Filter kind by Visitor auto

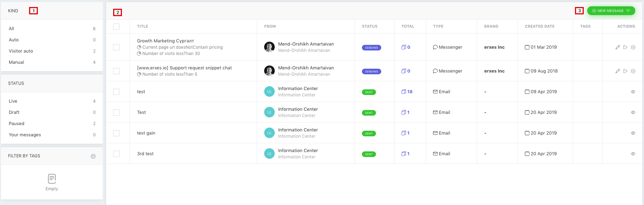click(x=52, y=51)
